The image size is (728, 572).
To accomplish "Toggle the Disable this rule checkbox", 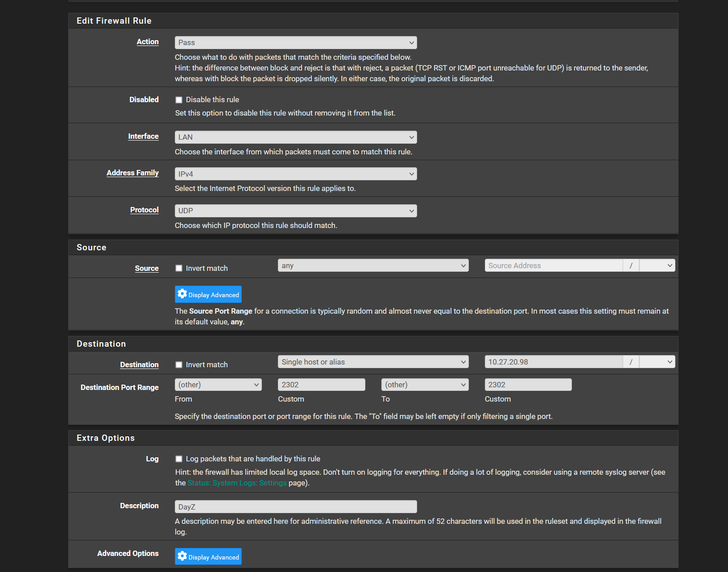I will [179, 100].
